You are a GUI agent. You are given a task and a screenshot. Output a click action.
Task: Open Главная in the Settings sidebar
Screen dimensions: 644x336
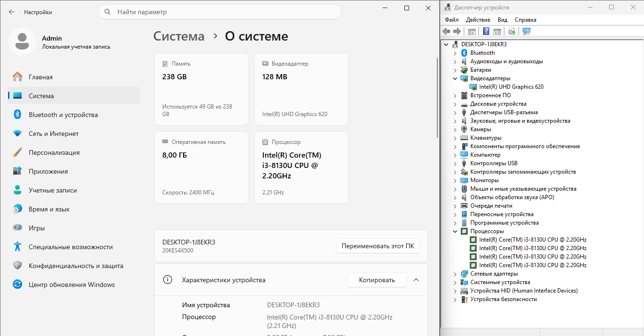tap(74, 77)
